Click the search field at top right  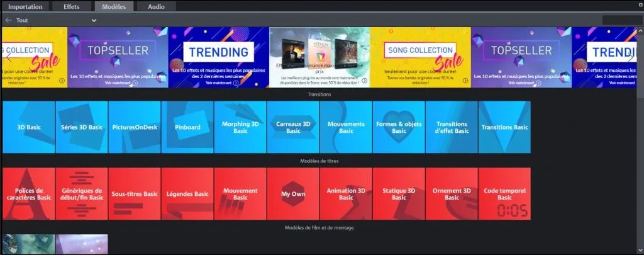tap(621, 20)
